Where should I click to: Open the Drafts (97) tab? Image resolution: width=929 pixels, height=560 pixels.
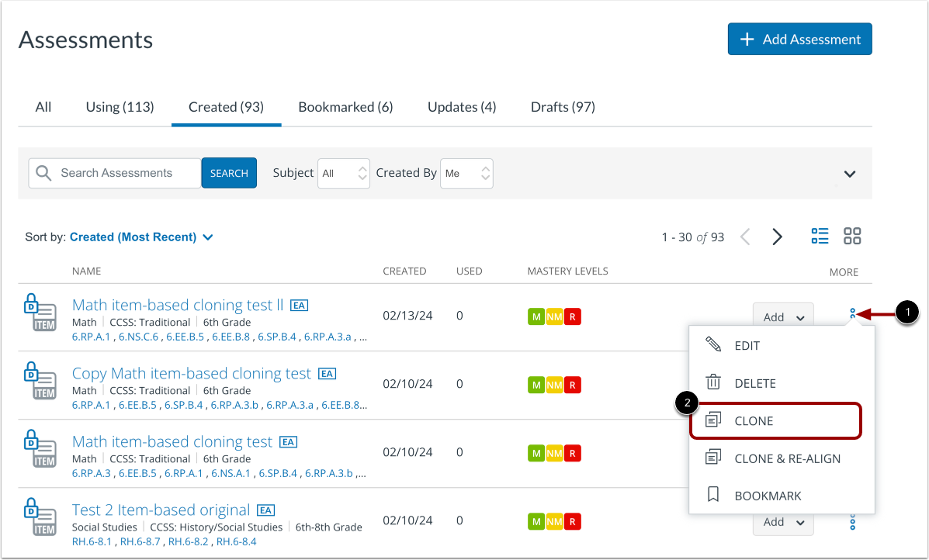[563, 107]
